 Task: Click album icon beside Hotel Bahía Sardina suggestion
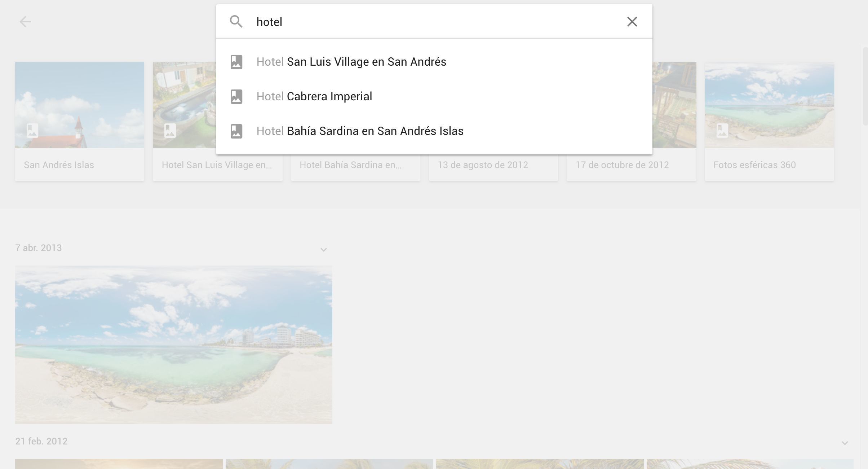tap(236, 131)
